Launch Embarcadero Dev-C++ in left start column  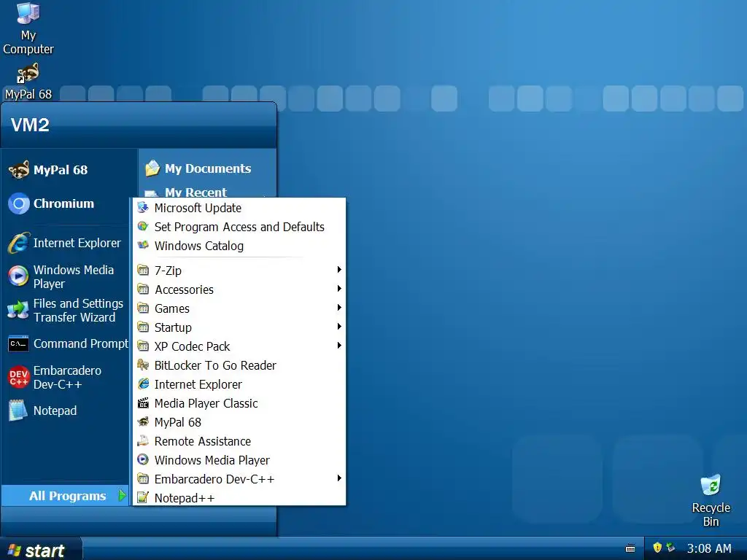coord(65,378)
